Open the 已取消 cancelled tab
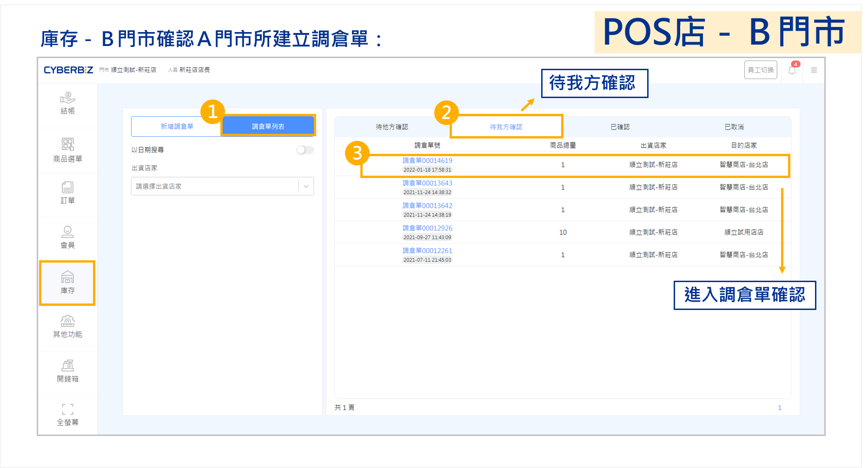 [x=734, y=127]
